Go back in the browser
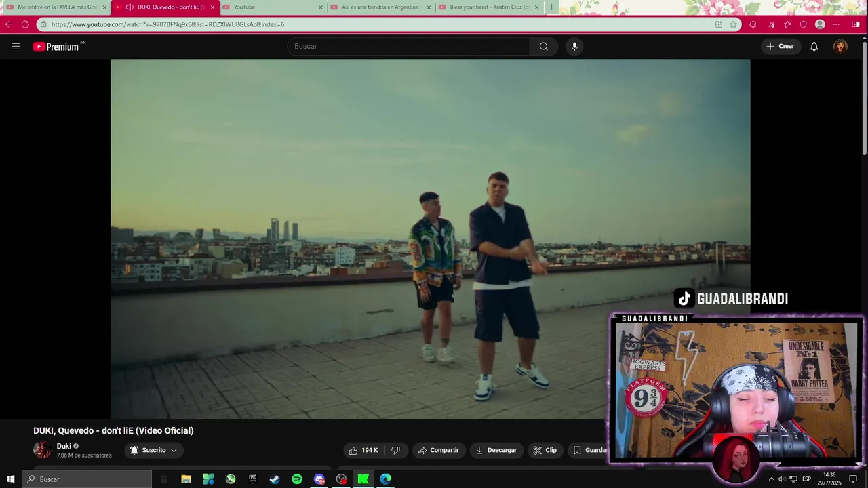Screen dimensions: 868x488 (x=9, y=24)
